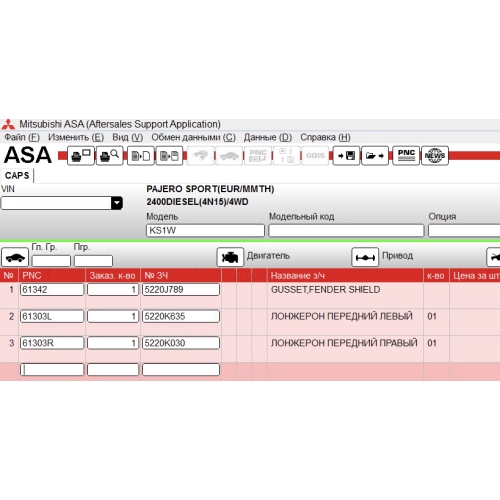The image size is (500, 500).
Task: Expand the VIN dropdown arrow
Action: click(x=117, y=203)
